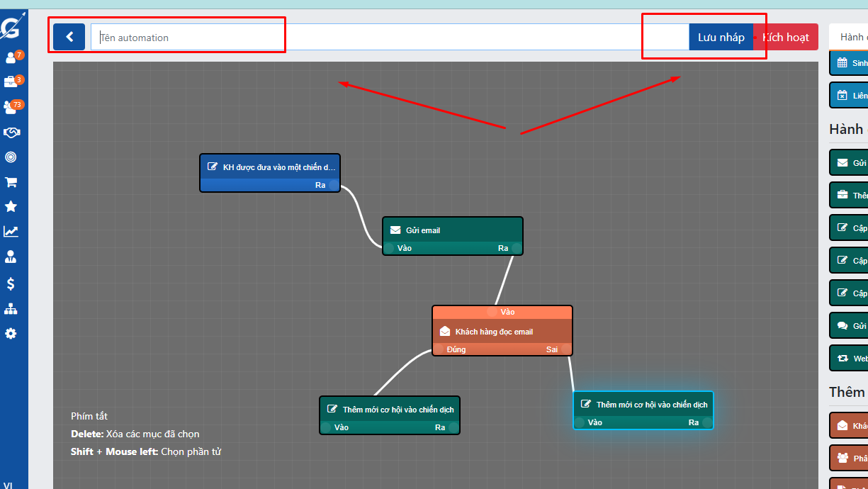Click the Ra output port on Gửi email node
The height and width of the screenshot is (489, 868).
[x=517, y=248]
